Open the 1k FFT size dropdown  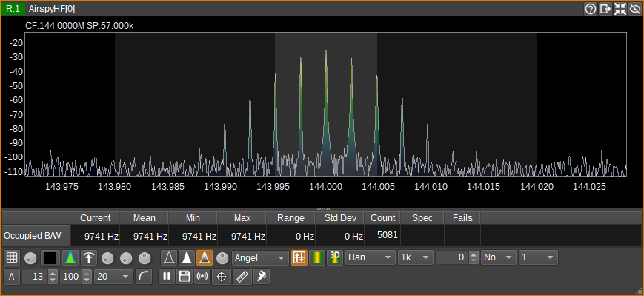(x=416, y=257)
